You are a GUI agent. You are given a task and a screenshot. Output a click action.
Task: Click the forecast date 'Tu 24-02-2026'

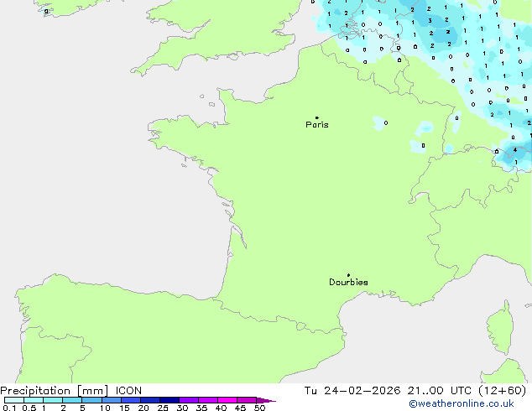(x=352, y=391)
